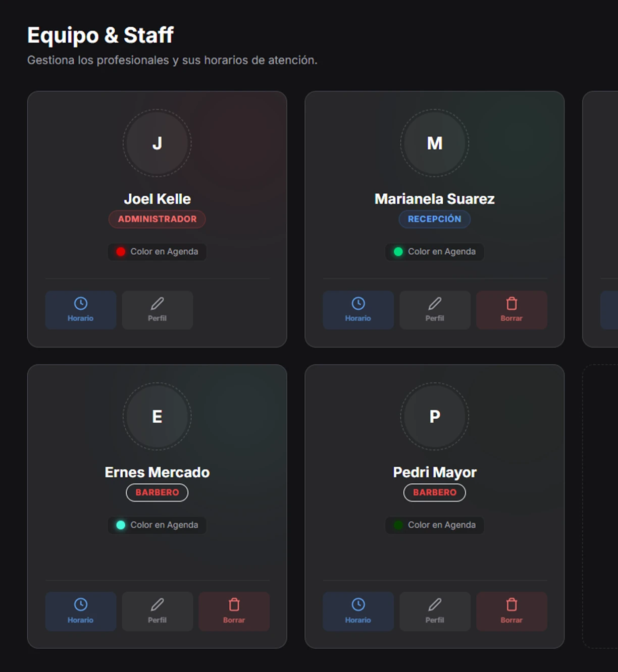Click Marianela Suarez's M avatar
This screenshot has height=672, width=618.
pyautogui.click(x=434, y=143)
